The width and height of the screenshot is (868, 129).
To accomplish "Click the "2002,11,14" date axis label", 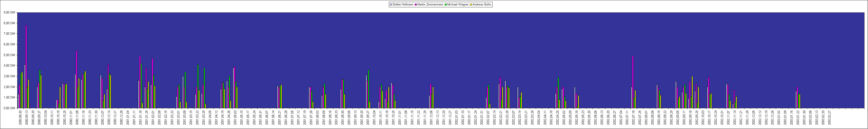I will point(735,118).
